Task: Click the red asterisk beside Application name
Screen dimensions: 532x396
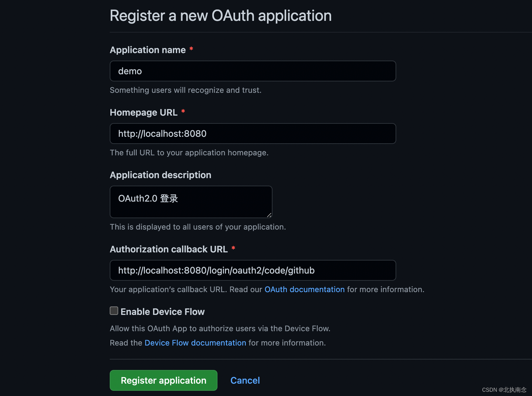Action: pyautogui.click(x=191, y=49)
